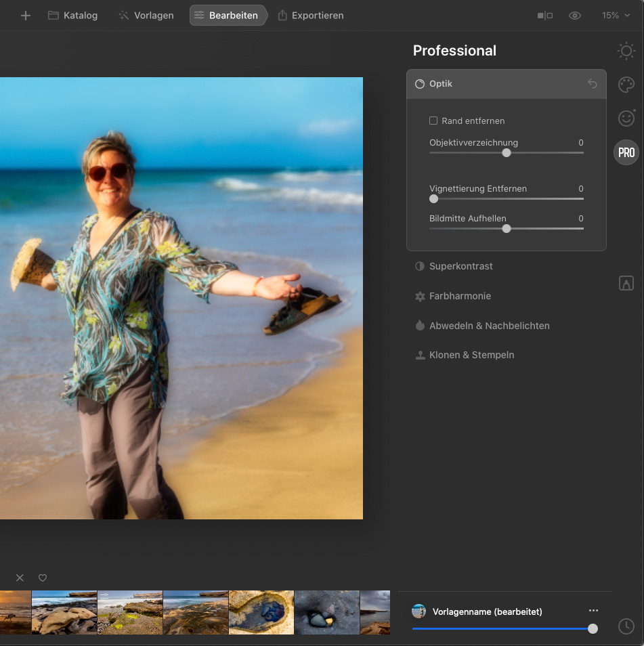Open the edit history clock icon
The height and width of the screenshot is (646, 644).
tap(626, 626)
